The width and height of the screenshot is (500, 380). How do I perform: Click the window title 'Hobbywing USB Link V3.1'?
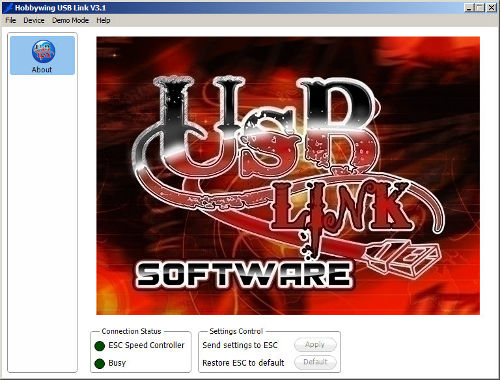tap(60, 8)
